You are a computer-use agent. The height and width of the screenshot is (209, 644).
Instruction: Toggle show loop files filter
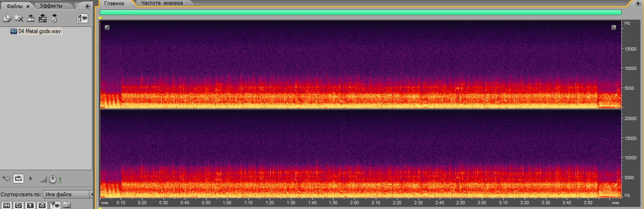click(x=18, y=205)
